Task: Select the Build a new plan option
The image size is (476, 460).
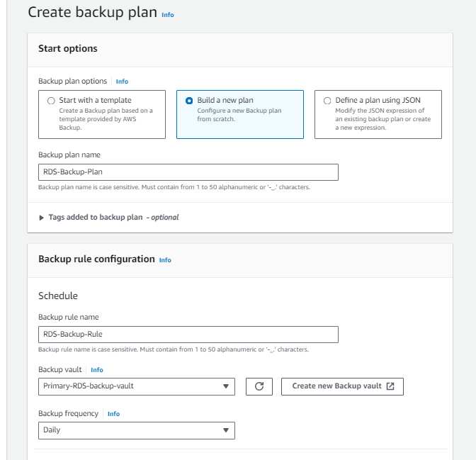Action: (x=189, y=101)
